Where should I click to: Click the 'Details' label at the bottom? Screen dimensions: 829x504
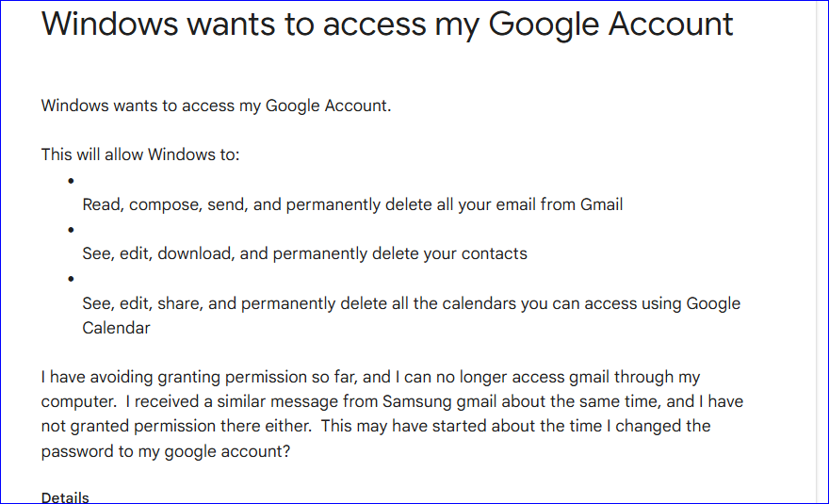pyautogui.click(x=65, y=496)
